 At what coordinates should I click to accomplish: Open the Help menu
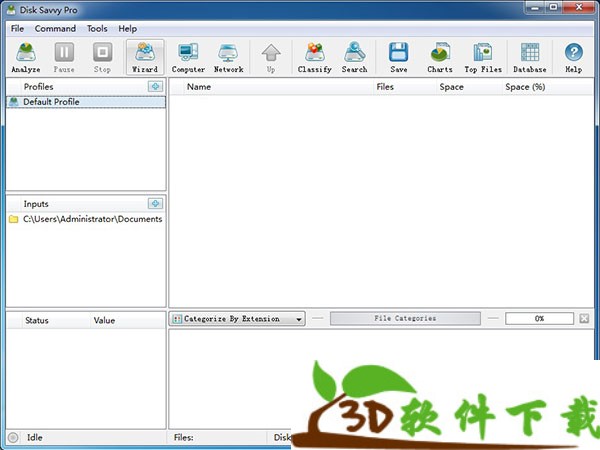click(127, 29)
